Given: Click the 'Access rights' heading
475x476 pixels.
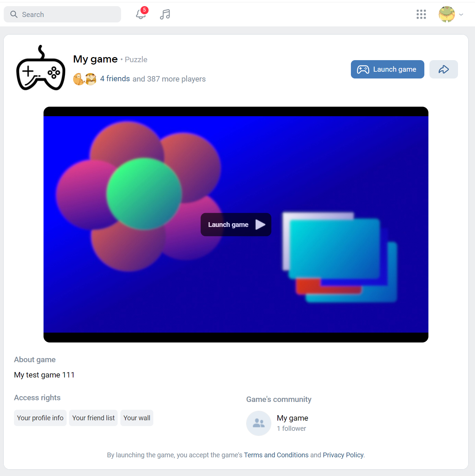Looking at the screenshot, I should 37,398.
